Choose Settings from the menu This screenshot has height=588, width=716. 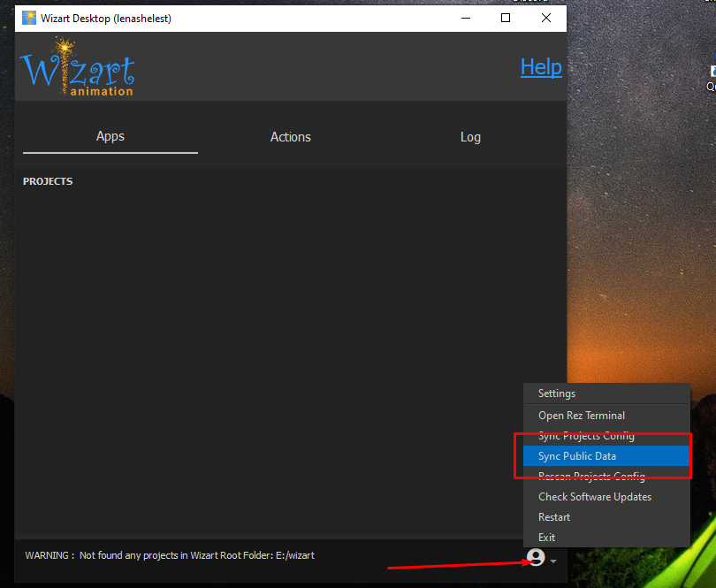click(557, 393)
